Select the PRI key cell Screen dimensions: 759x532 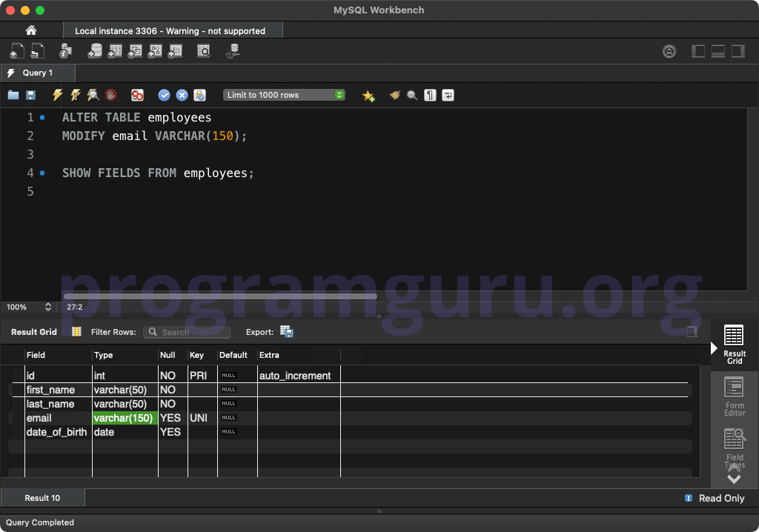[x=202, y=376]
